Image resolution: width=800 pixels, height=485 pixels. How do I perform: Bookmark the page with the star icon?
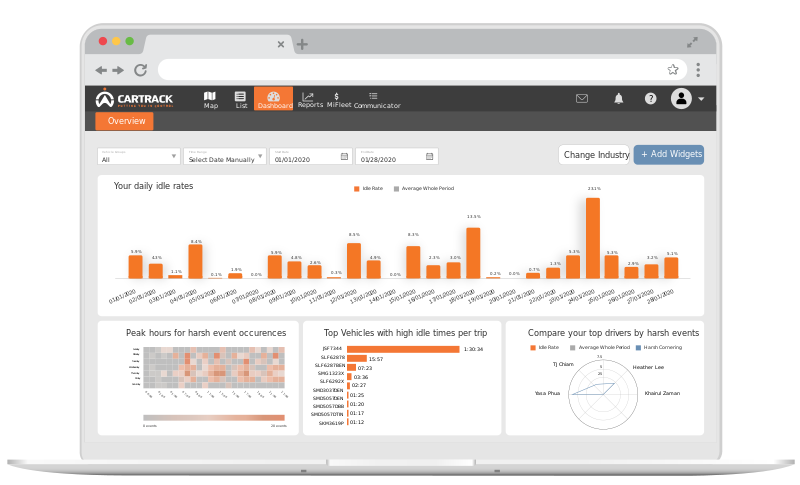pos(673,70)
